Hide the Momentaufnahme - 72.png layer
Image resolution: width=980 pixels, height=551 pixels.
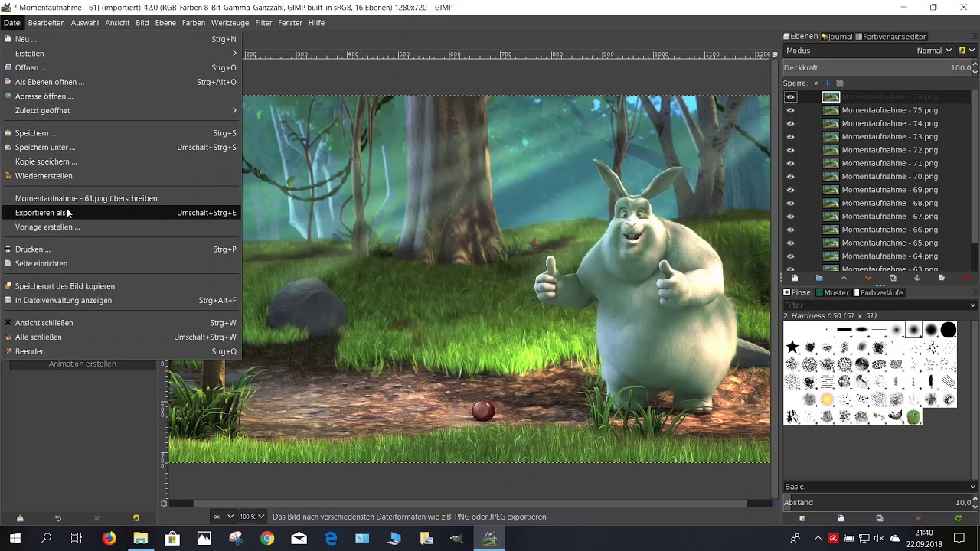[791, 150]
